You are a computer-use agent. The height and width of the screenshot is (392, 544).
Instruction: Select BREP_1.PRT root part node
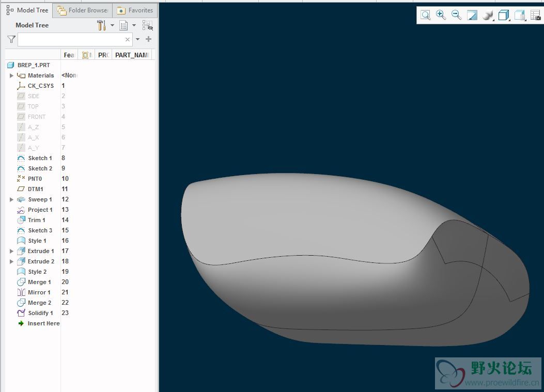[33, 65]
